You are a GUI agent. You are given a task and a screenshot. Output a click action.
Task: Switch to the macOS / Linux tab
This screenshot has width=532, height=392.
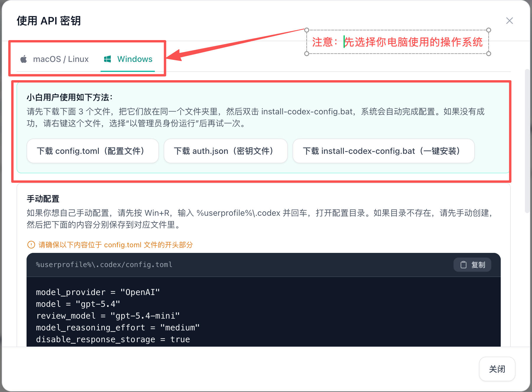pyautogui.click(x=55, y=59)
